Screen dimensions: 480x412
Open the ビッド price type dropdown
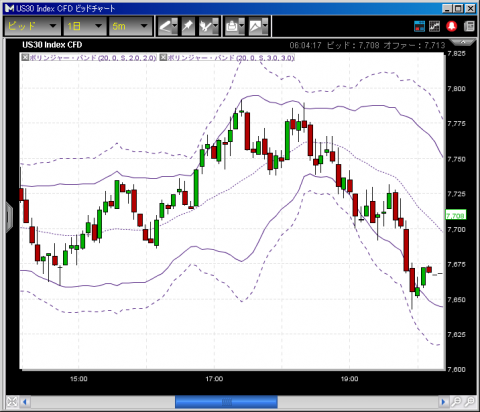point(32,26)
